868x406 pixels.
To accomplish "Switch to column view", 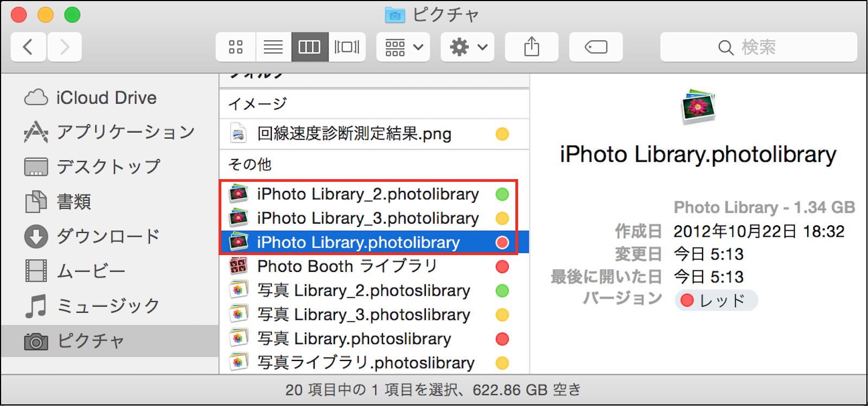I will pyautogui.click(x=310, y=47).
